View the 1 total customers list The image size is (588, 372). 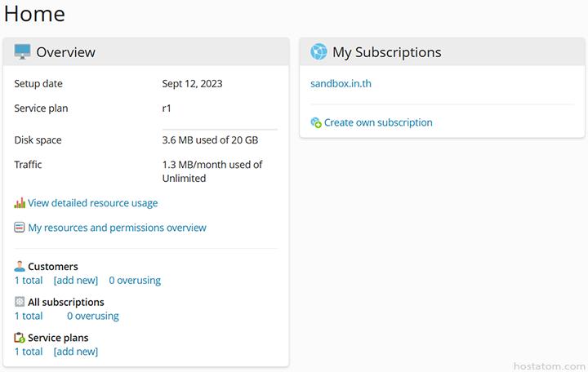click(x=29, y=281)
